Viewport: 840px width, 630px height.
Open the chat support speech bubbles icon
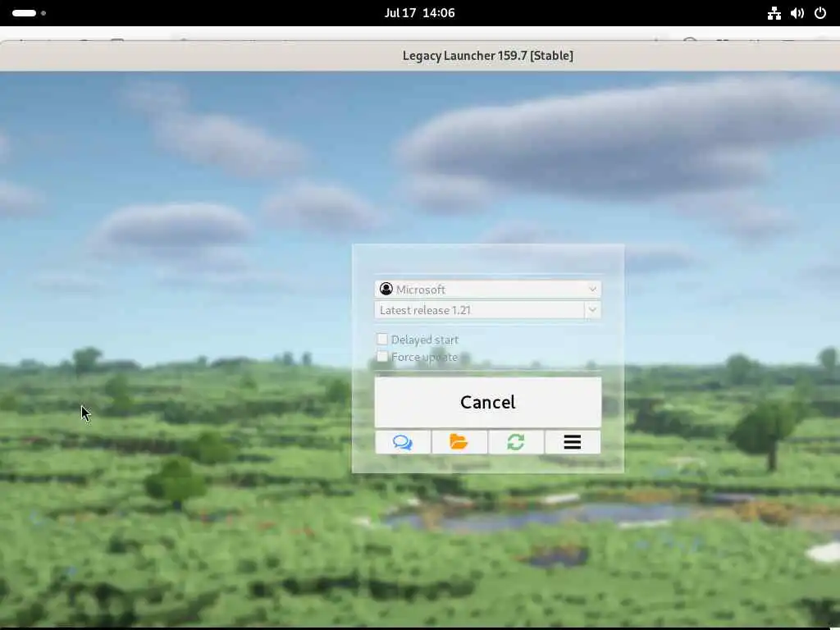tap(402, 442)
